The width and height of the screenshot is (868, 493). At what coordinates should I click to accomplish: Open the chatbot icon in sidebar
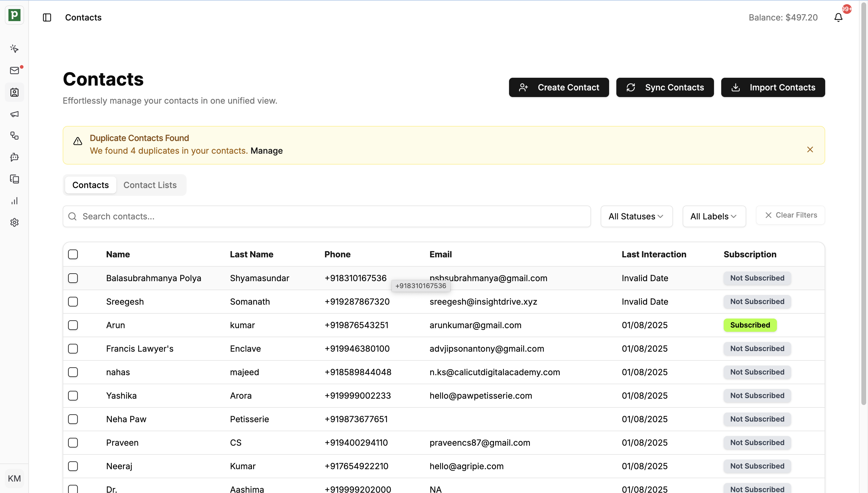coord(14,157)
